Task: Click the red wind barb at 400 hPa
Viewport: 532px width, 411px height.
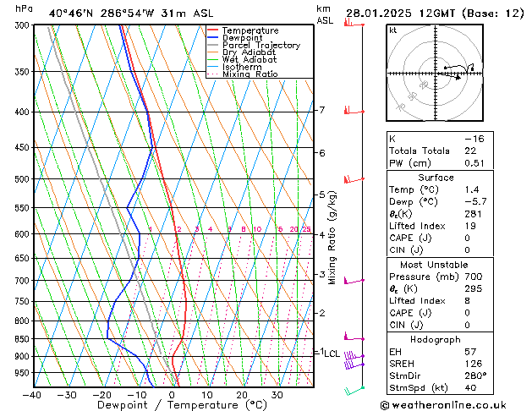Action: click(x=349, y=110)
